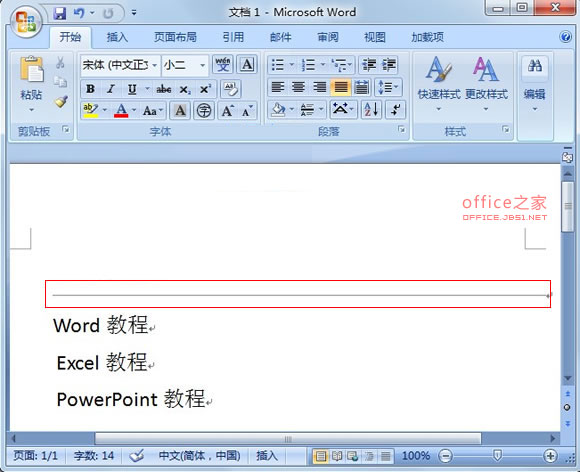Image resolution: width=580 pixels, height=472 pixels.
Task: Expand numbered list options arrow
Action: [x=323, y=65]
